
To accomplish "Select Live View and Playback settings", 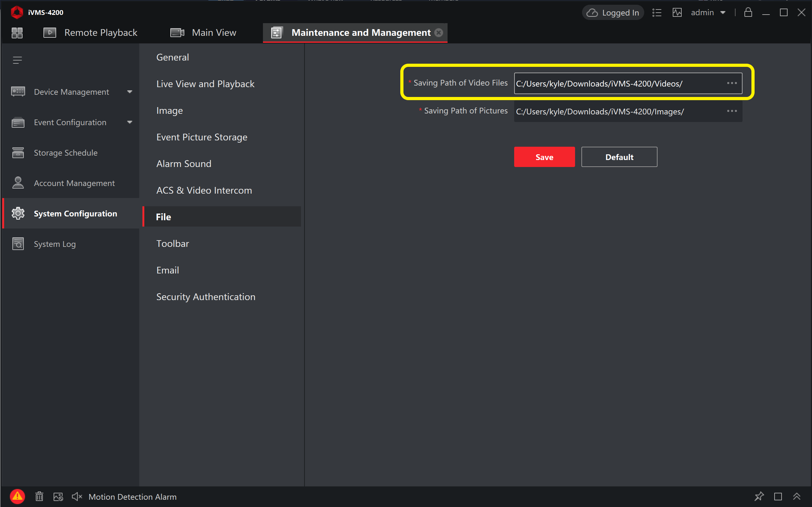I will [205, 84].
